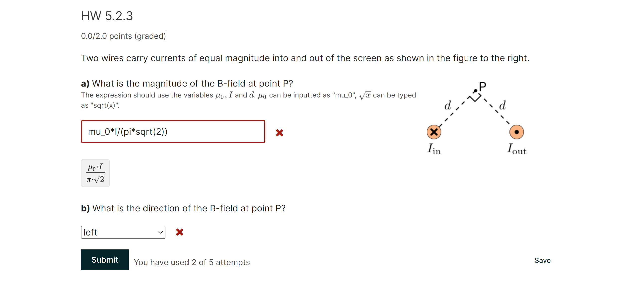Click the red X beside the expression answer
Viewport: 644px width, 282px height.
point(280,133)
